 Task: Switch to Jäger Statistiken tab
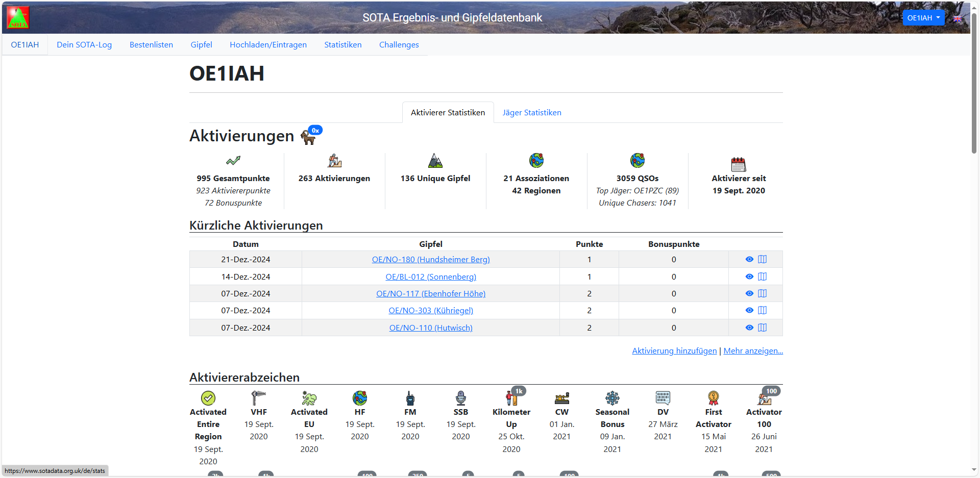coord(531,113)
